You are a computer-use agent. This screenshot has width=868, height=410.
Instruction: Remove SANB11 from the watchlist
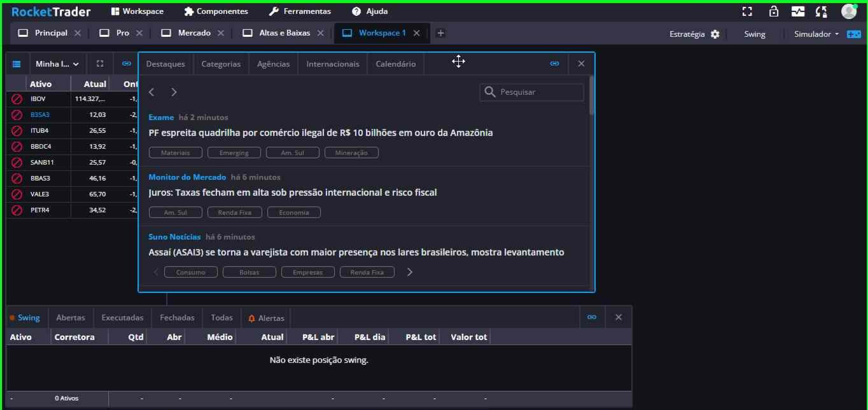(x=17, y=163)
